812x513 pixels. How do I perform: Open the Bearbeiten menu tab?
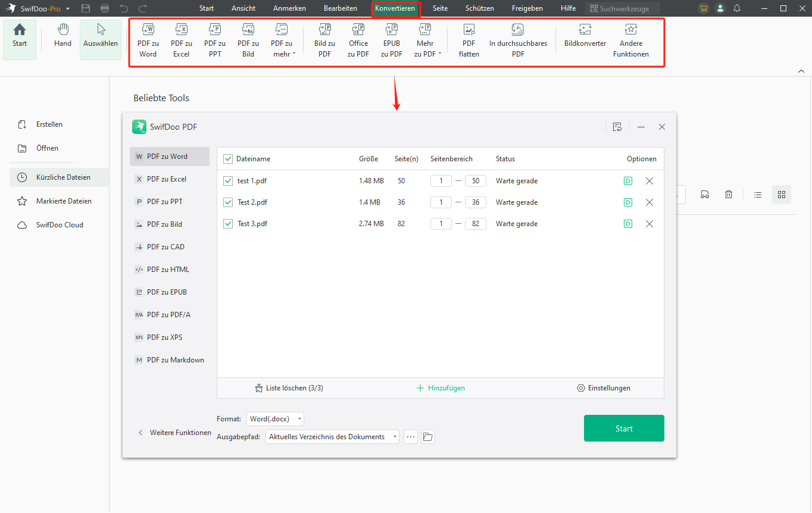pos(341,8)
